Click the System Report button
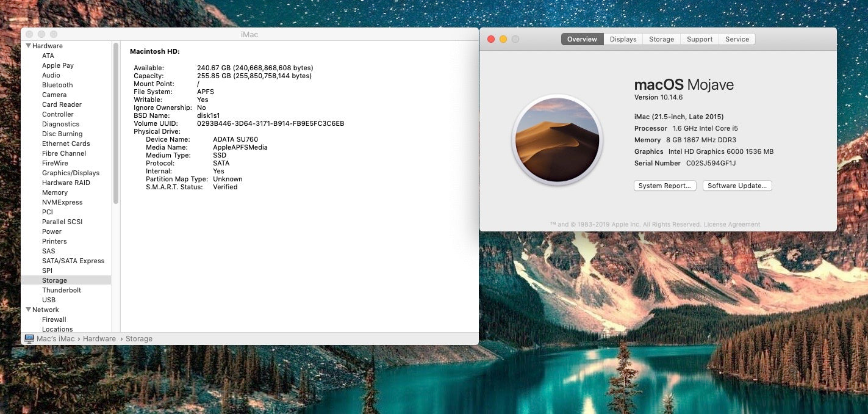 (x=664, y=186)
